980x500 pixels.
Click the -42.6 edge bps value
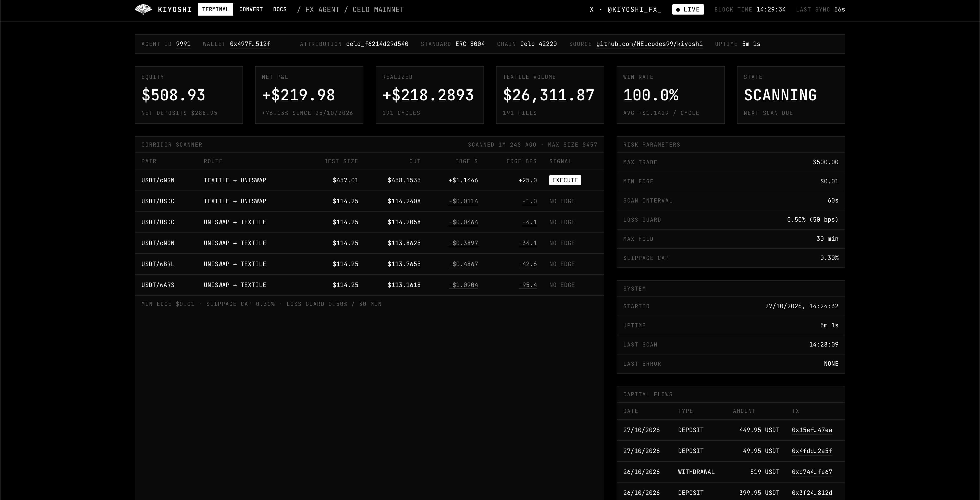click(528, 264)
